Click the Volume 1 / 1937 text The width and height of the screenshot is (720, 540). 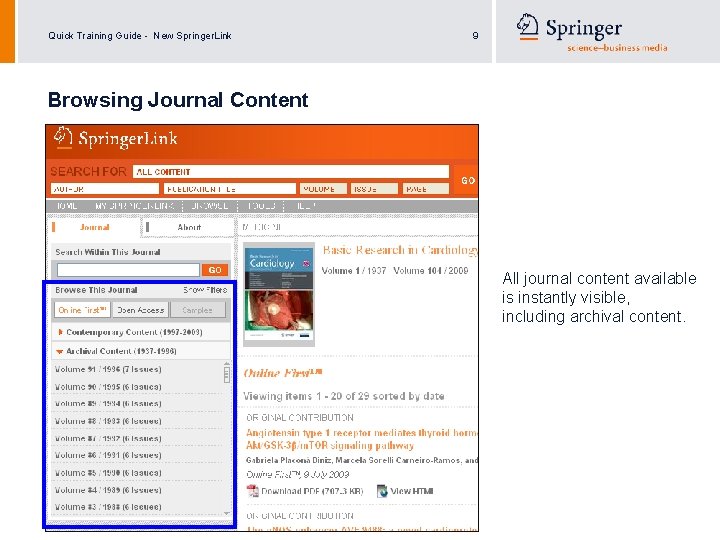[354, 270]
